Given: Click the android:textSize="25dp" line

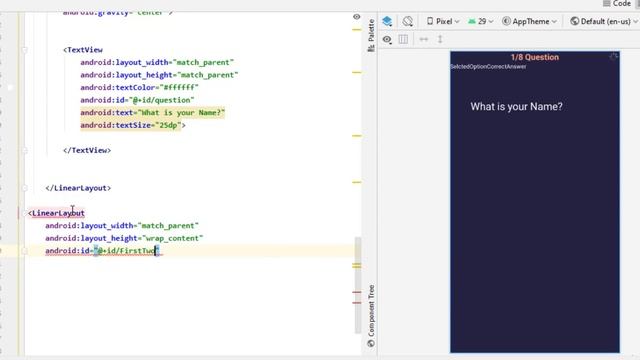Looking at the screenshot, I should tap(133, 125).
